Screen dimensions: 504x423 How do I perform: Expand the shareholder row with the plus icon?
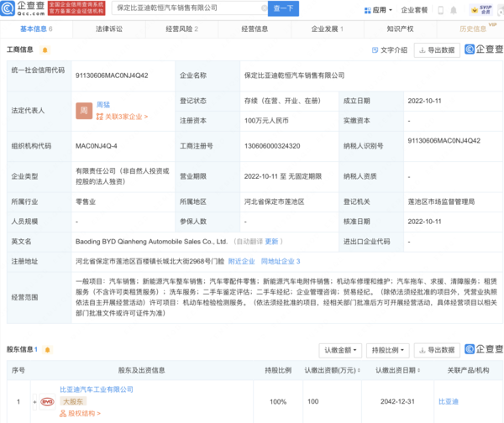pos(34,402)
